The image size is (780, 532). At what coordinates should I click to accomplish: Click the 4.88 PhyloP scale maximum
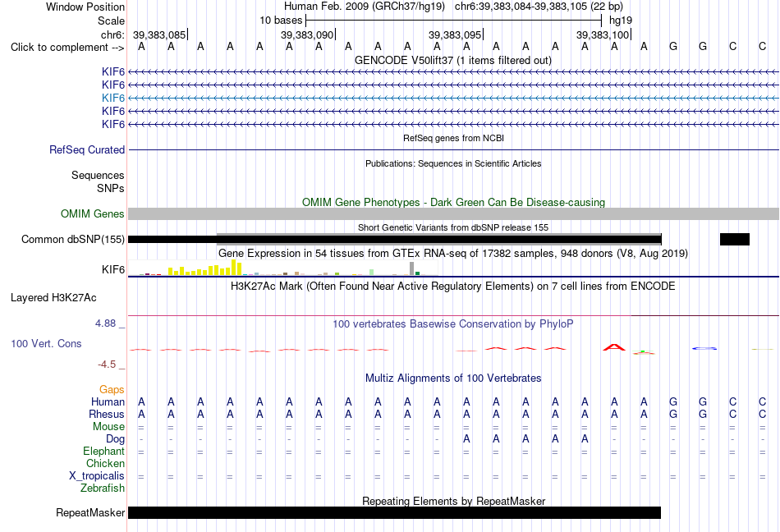pyautogui.click(x=105, y=323)
